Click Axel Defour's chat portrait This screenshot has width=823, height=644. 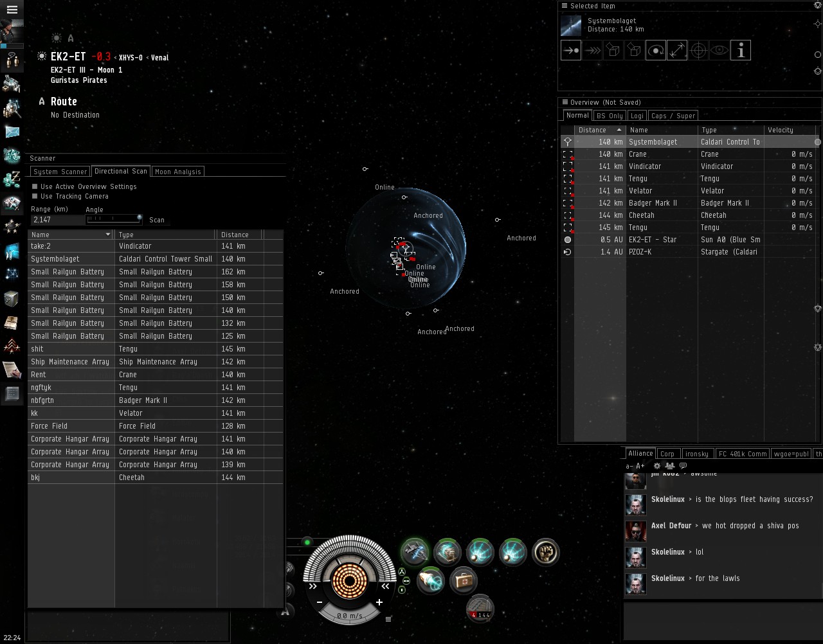point(636,532)
